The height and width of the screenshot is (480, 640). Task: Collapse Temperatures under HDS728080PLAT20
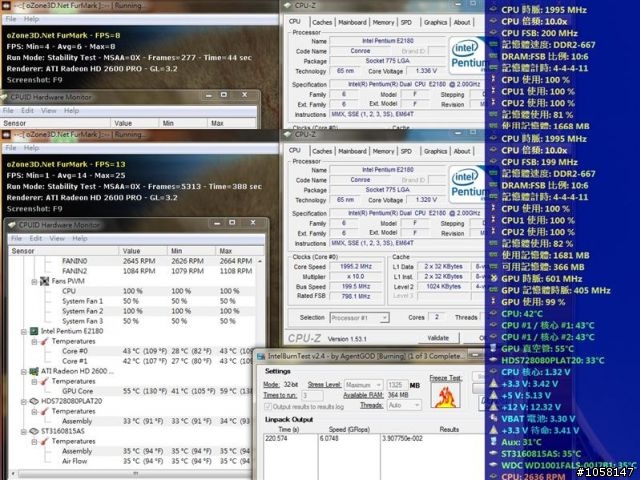(x=34, y=412)
